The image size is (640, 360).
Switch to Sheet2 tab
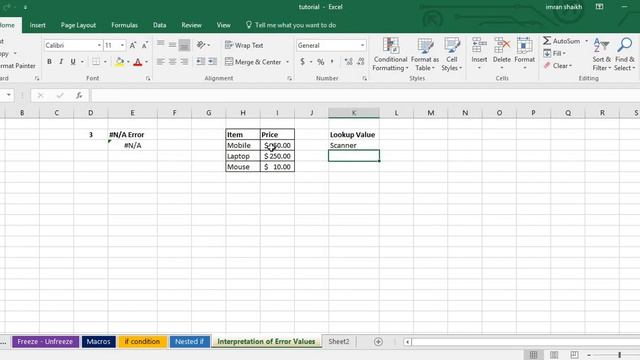click(339, 342)
